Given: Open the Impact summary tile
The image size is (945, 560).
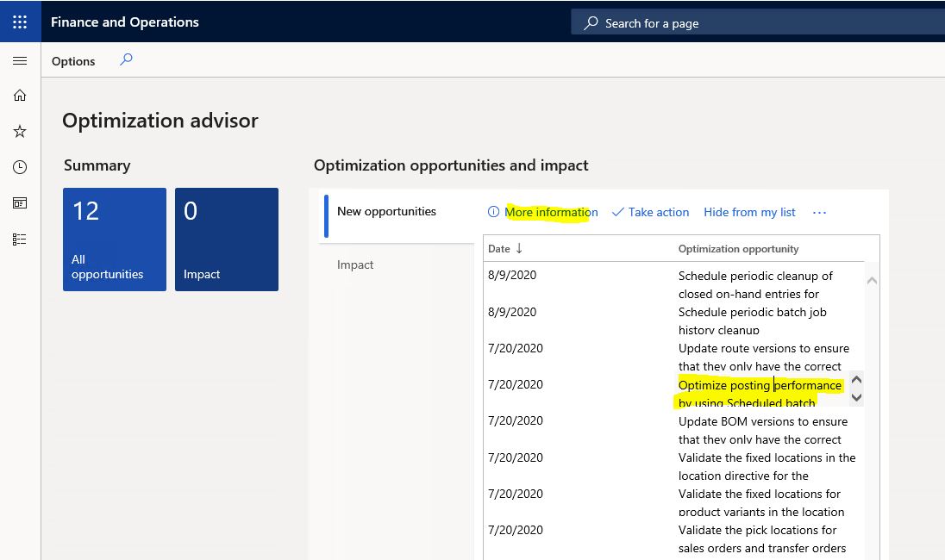Looking at the screenshot, I should [227, 239].
